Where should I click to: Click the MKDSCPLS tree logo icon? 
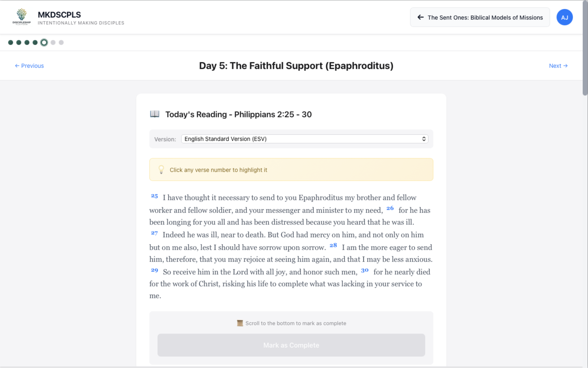22,16
